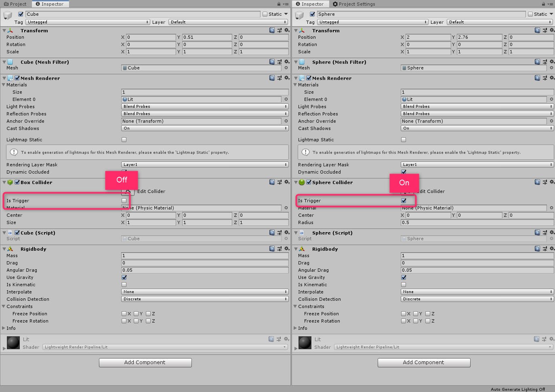Click the object picker beside Cube mesh field

coord(286,68)
